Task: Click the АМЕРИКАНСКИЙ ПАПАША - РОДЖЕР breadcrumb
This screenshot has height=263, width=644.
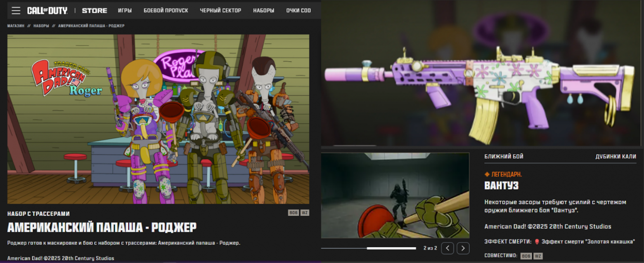Action: (x=91, y=26)
